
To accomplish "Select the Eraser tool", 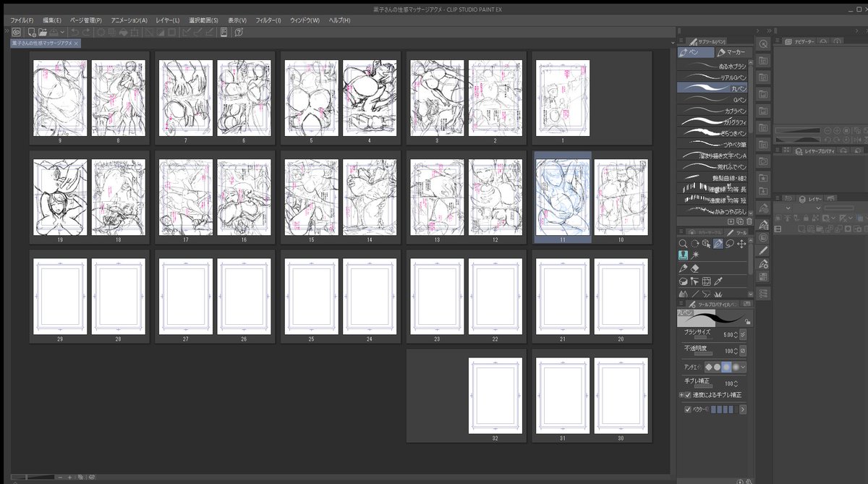I will (695, 268).
